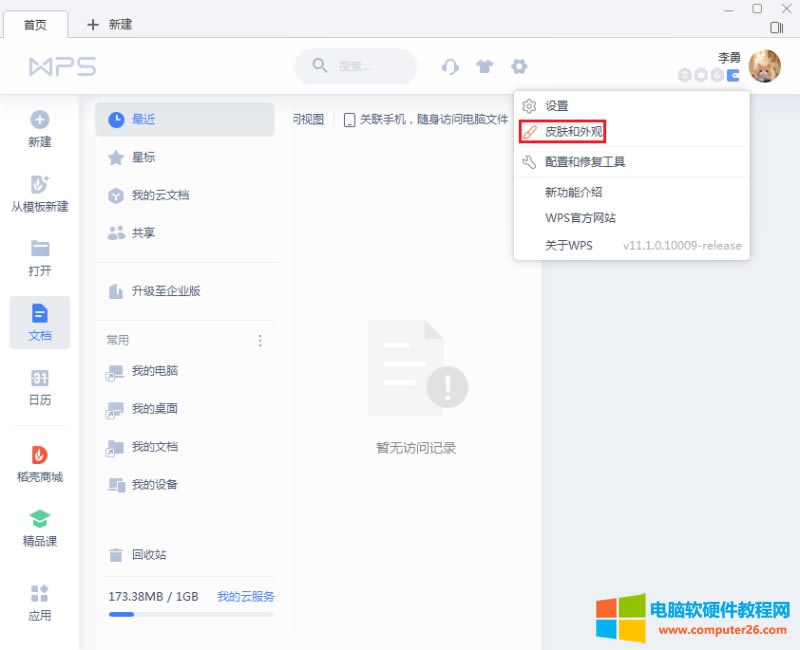Open the customer service headset icon
The width and height of the screenshot is (800, 650).
(x=450, y=66)
